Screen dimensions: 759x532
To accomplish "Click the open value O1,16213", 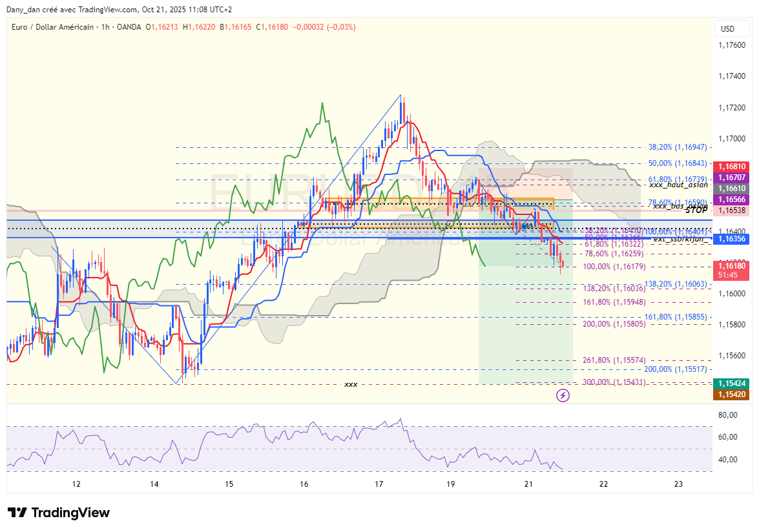I will tap(162, 27).
